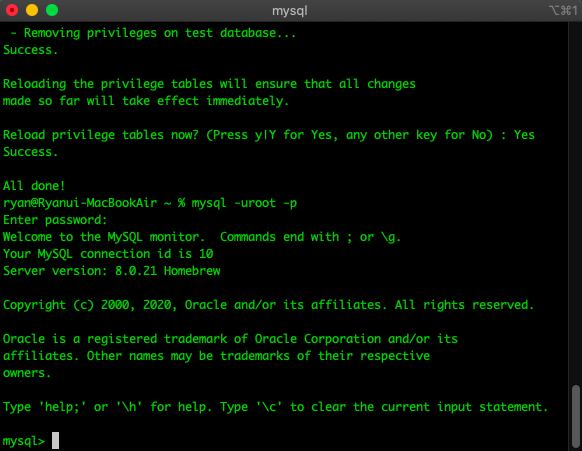Click 'Welcome to the MySQL monitor.' text
Image resolution: width=582 pixels, height=451 pixels.
(104, 237)
